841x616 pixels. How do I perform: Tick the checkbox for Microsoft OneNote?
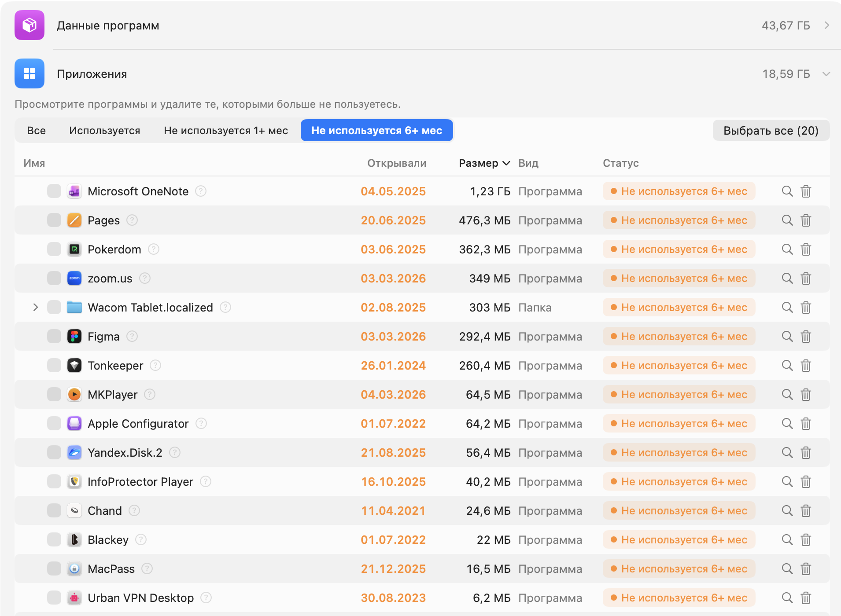pos(54,191)
